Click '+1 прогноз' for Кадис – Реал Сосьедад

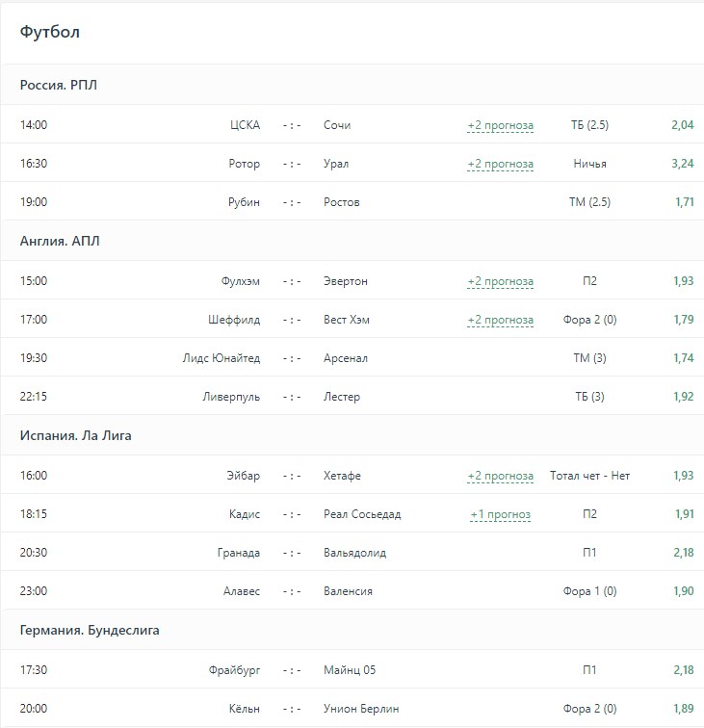(500, 514)
